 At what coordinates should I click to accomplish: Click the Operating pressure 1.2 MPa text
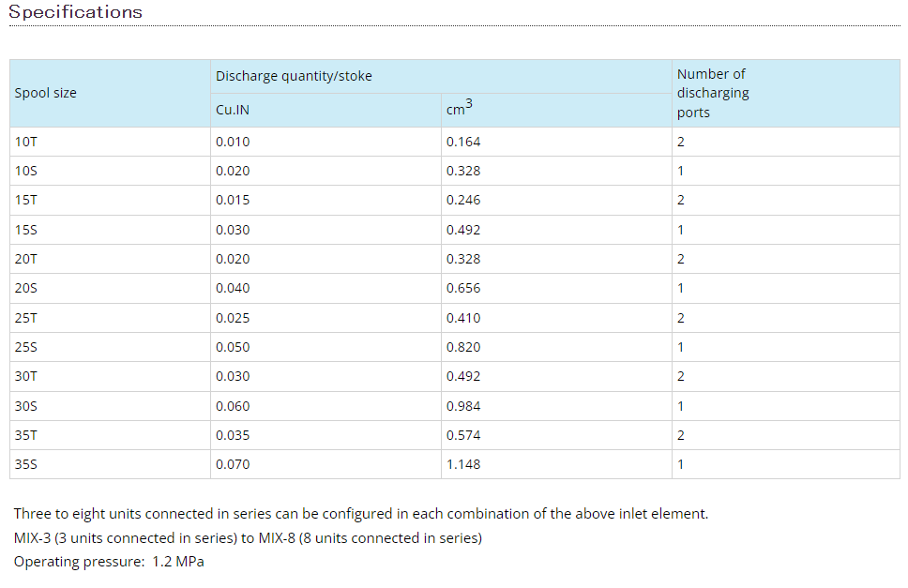click(x=109, y=562)
